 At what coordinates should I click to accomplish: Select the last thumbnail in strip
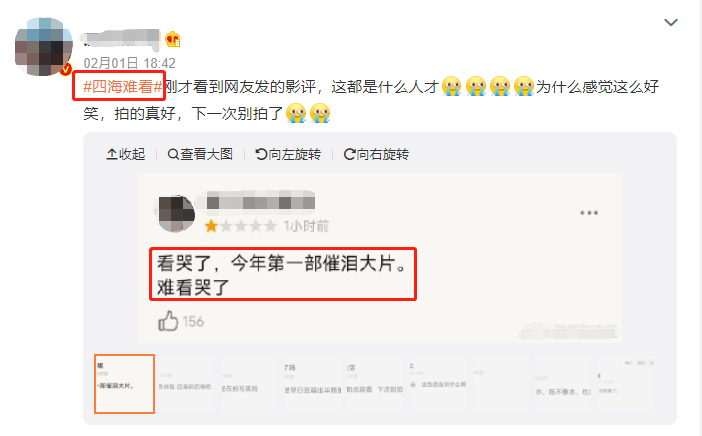pyautogui.click(x=625, y=384)
